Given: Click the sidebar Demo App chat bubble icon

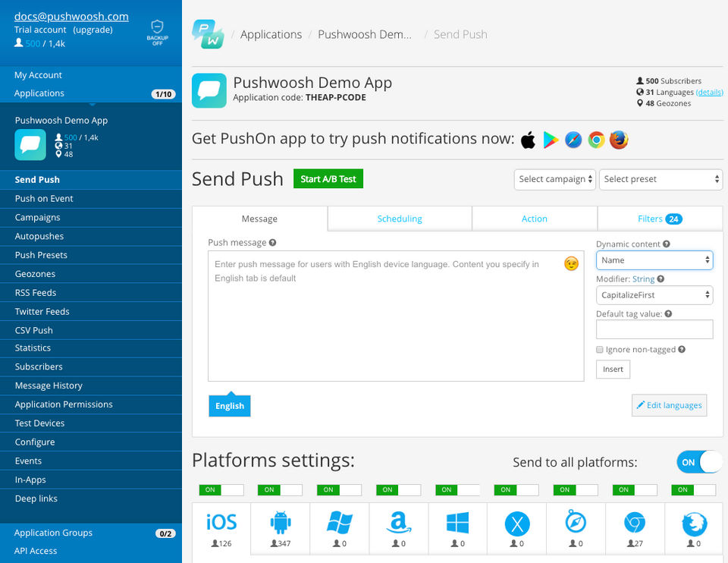Looking at the screenshot, I should (x=30, y=145).
